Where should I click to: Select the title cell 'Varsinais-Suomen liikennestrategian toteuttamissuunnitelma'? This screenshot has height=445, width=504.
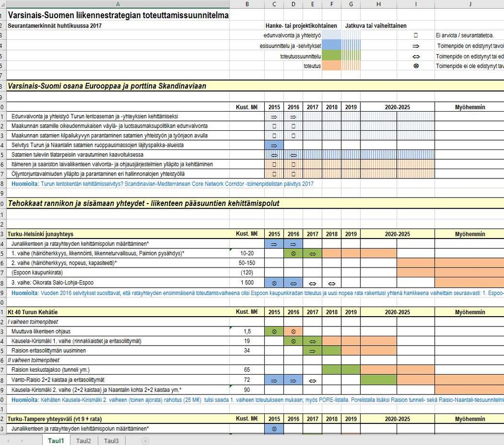tap(118, 15)
